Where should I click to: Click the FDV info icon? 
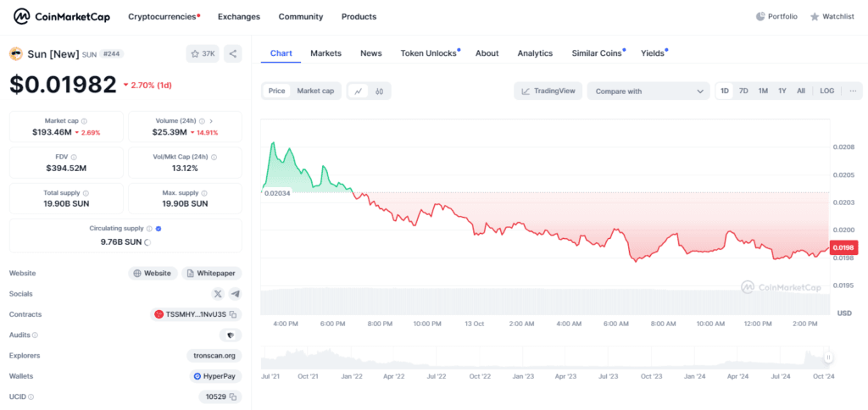click(74, 158)
